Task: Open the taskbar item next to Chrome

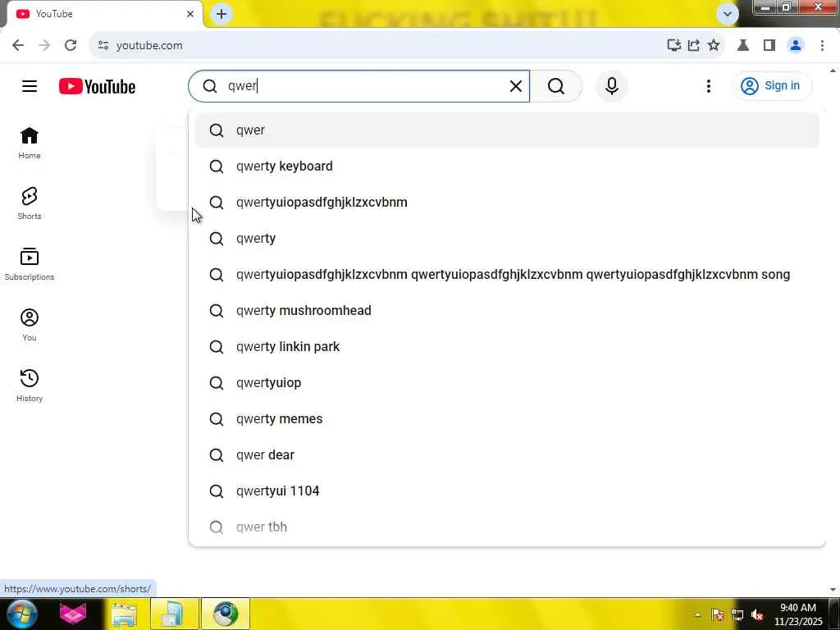Action: point(175,614)
